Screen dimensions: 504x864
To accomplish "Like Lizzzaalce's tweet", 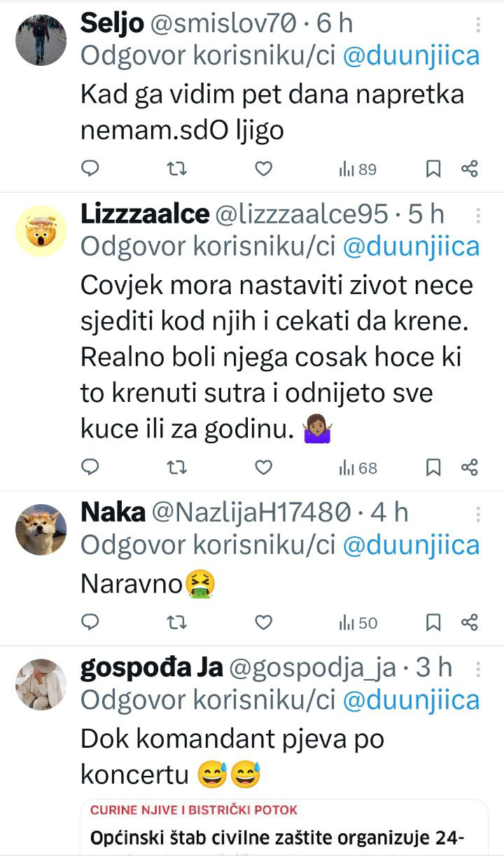I will pyautogui.click(x=263, y=467).
